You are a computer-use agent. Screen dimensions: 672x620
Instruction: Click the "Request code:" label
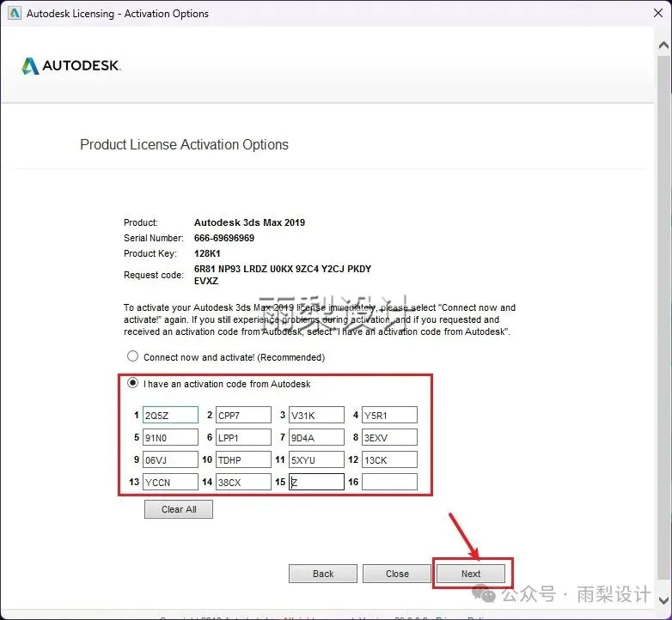[154, 275]
